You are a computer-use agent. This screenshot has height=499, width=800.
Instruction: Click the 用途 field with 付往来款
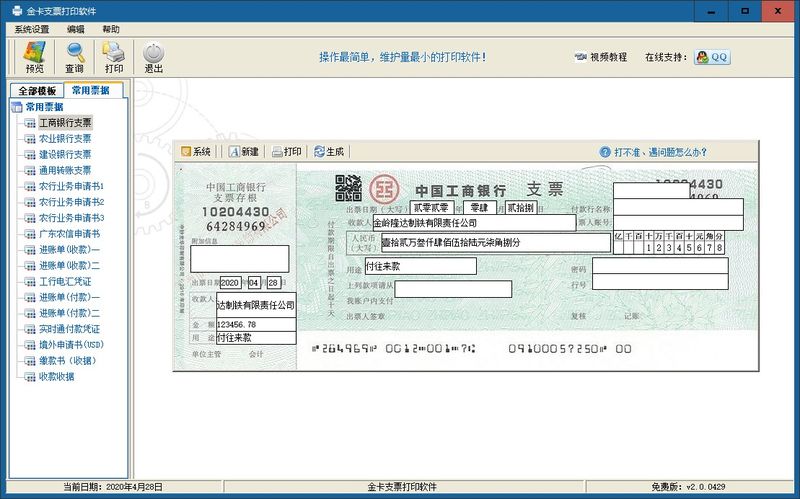[420, 266]
